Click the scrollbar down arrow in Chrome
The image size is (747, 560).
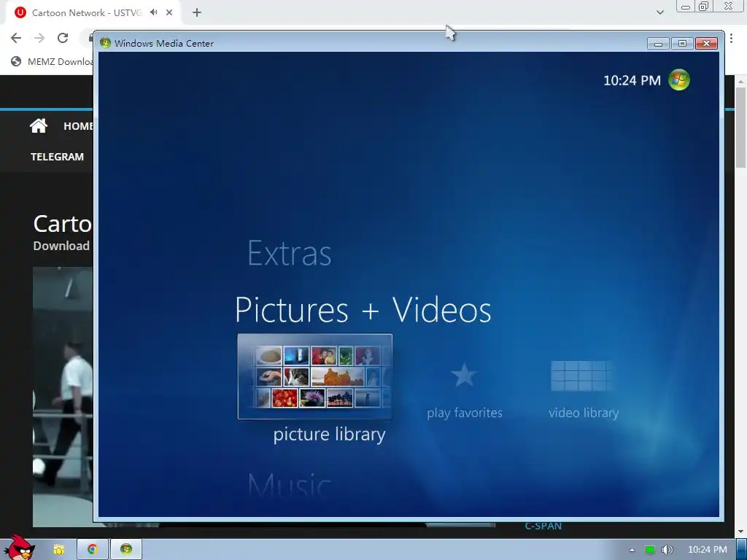740,532
